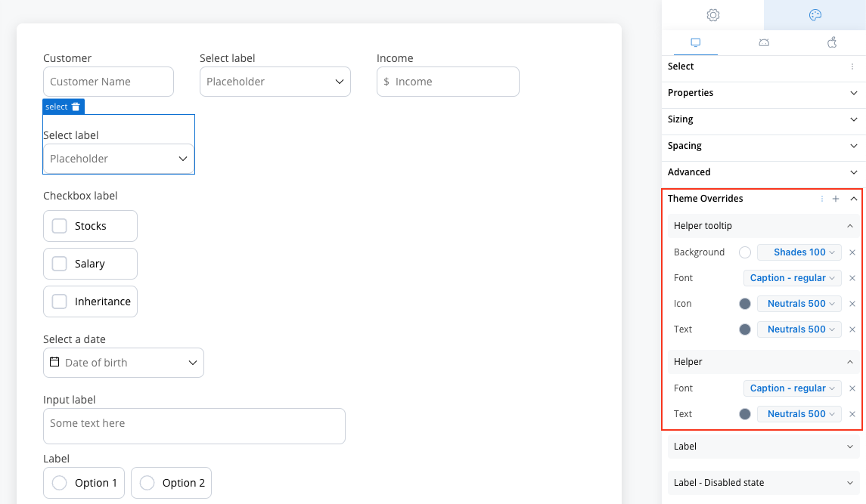Remove Helper tooltip Icon override
Screen dimensions: 866x504
pyautogui.click(x=852, y=304)
